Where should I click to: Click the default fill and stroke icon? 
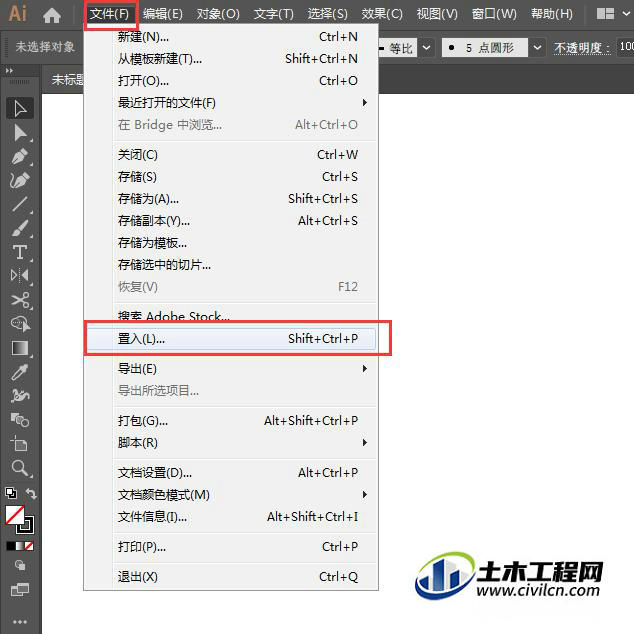[x=11, y=493]
